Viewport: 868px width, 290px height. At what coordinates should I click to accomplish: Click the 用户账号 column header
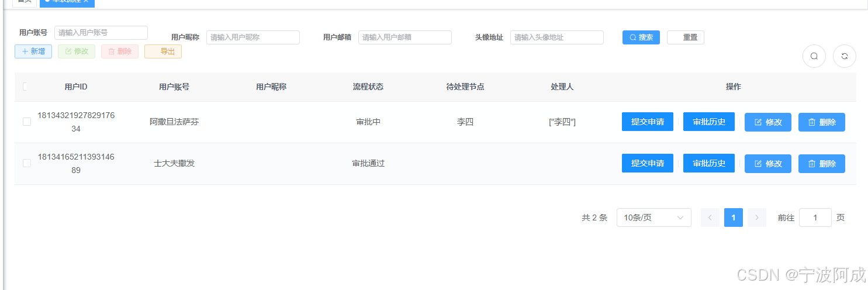[174, 87]
